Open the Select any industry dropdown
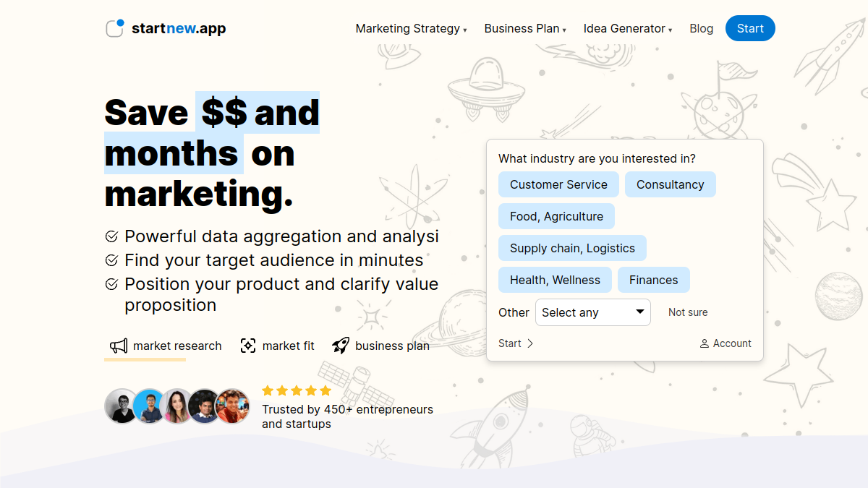This screenshot has height=488, width=868. [593, 312]
